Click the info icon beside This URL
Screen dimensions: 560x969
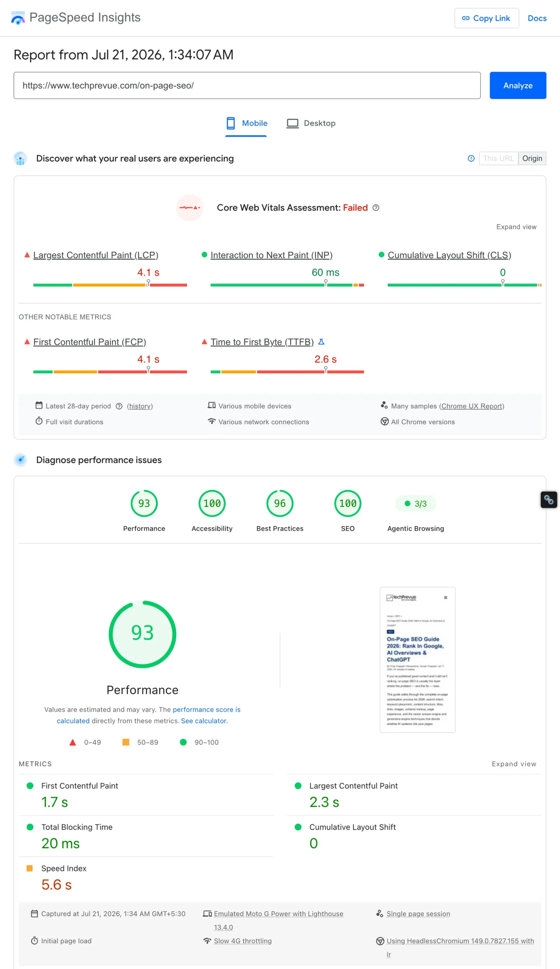click(471, 159)
